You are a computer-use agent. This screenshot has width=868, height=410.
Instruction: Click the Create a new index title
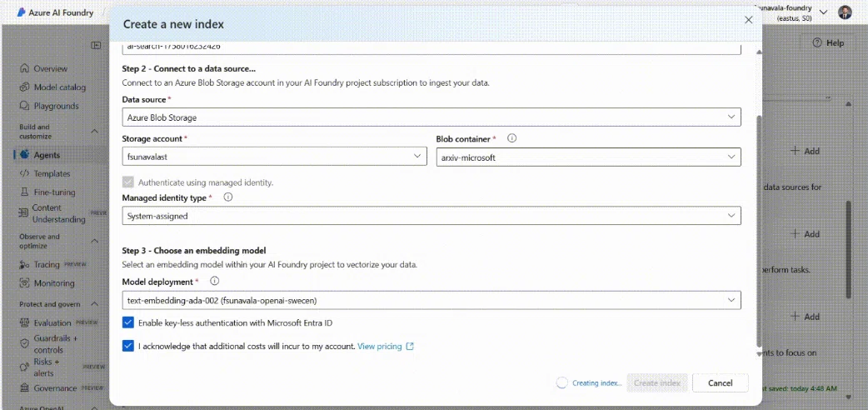pyautogui.click(x=173, y=24)
